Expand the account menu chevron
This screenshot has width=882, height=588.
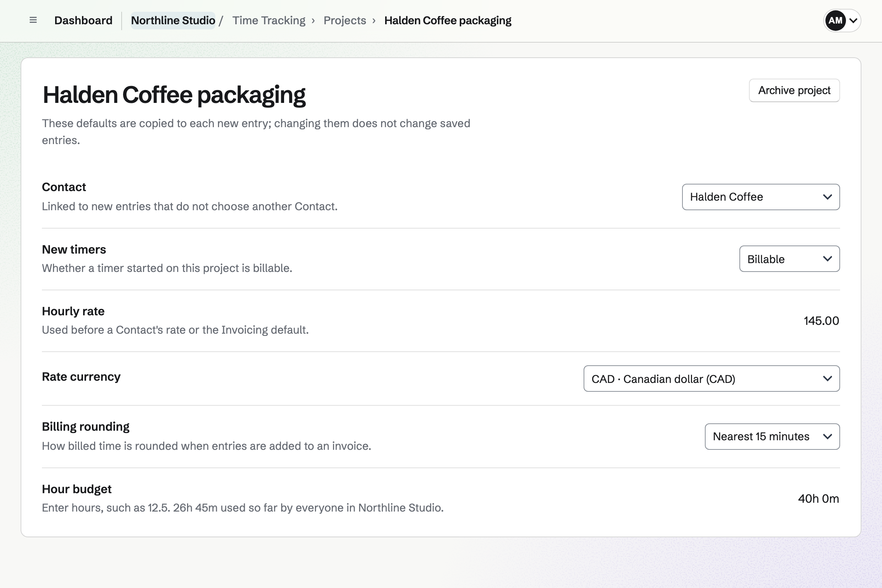853,21
